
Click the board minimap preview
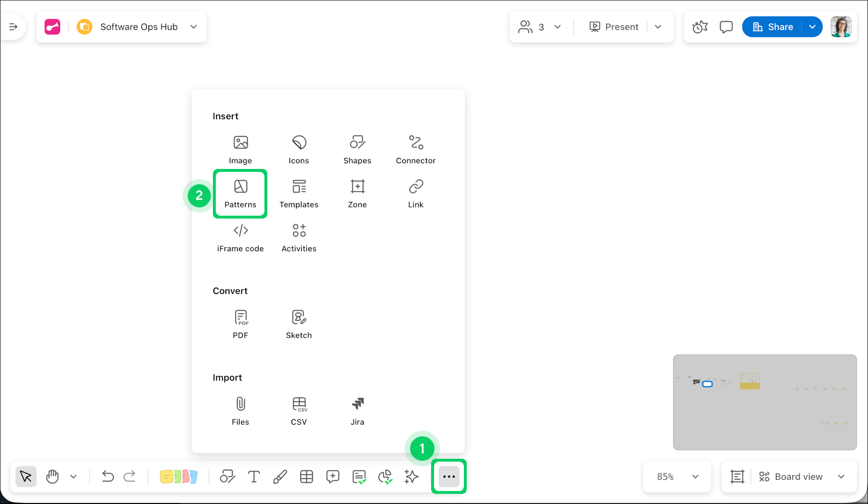[764, 402]
